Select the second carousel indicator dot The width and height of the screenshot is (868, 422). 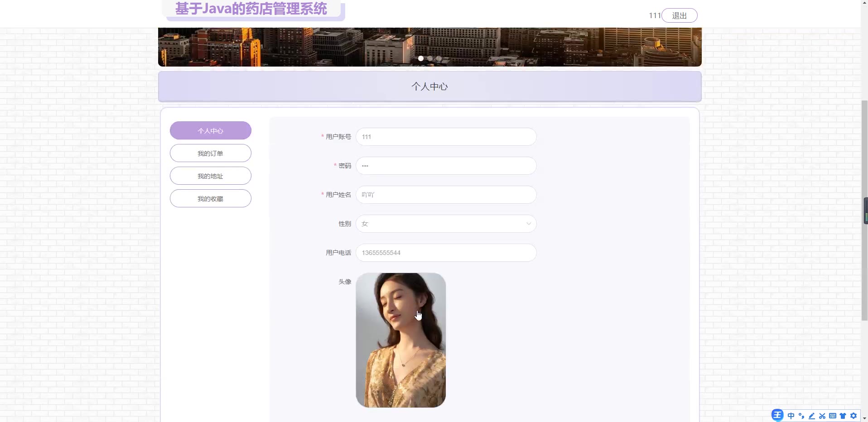[430, 58]
